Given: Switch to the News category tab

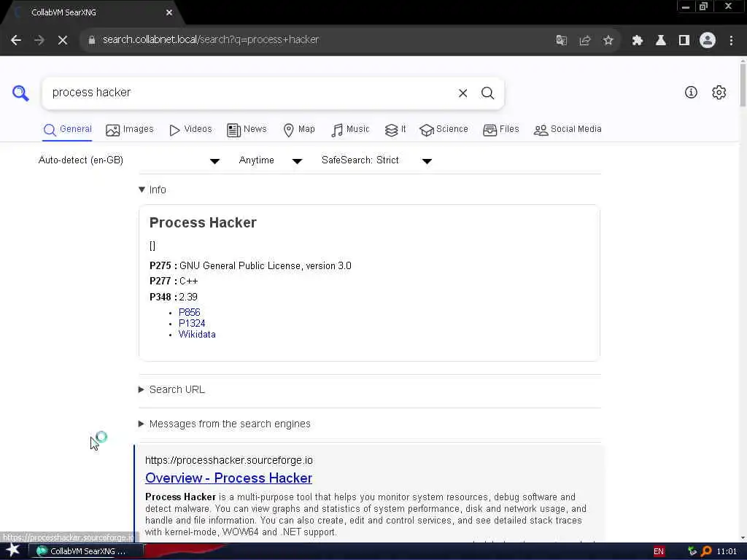Looking at the screenshot, I should point(247,130).
